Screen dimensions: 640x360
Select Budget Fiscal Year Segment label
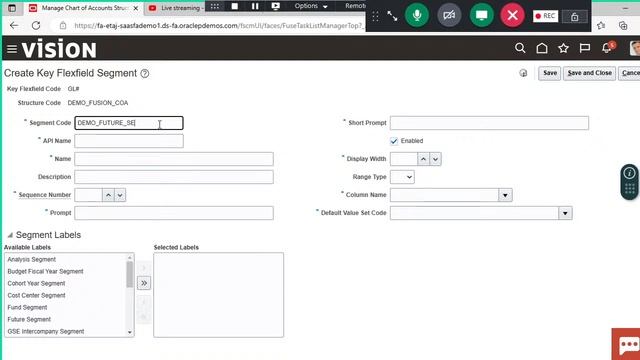click(x=45, y=271)
